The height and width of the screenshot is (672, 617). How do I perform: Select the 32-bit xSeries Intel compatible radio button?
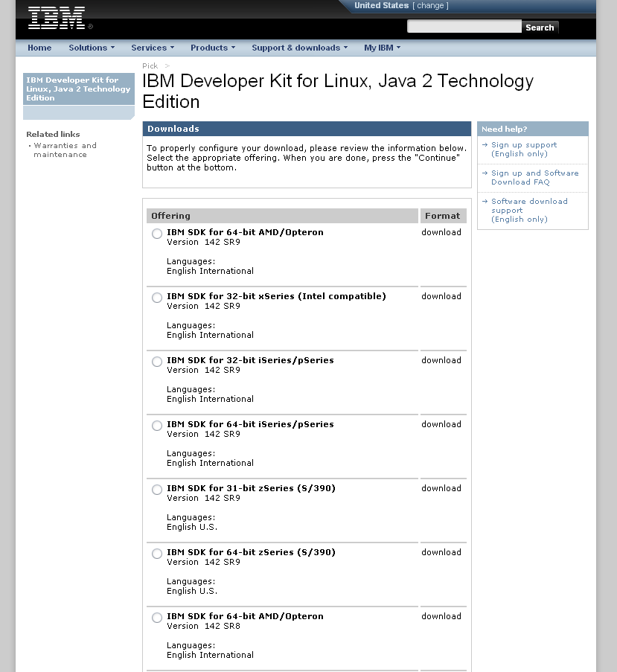pyautogui.click(x=157, y=298)
